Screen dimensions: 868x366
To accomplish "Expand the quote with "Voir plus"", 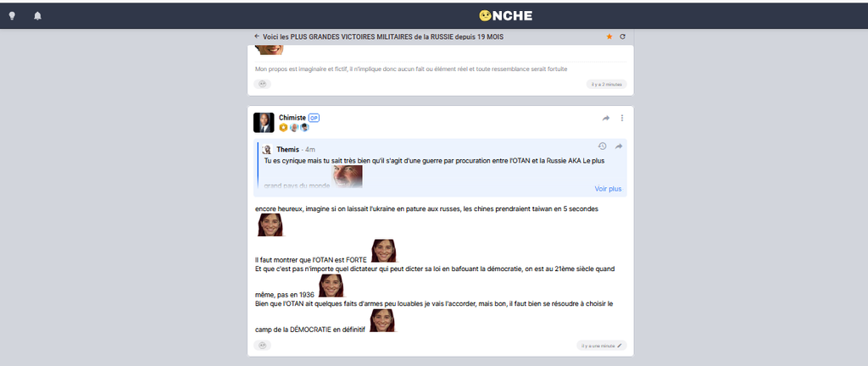I will coord(608,189).
